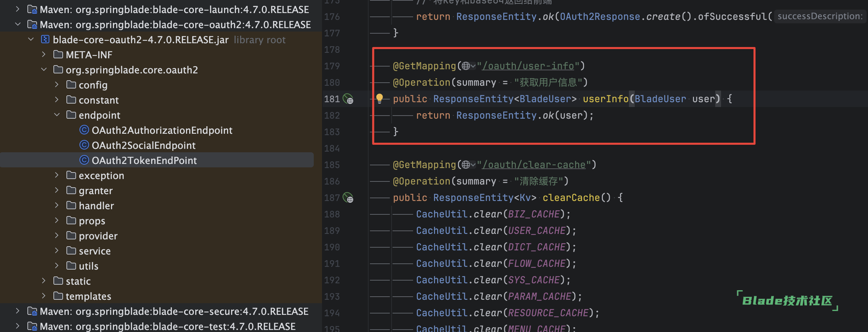Select the OAuth2AuthorizationEndpoint class icon
868x332 pixels.
pos(84,130)
